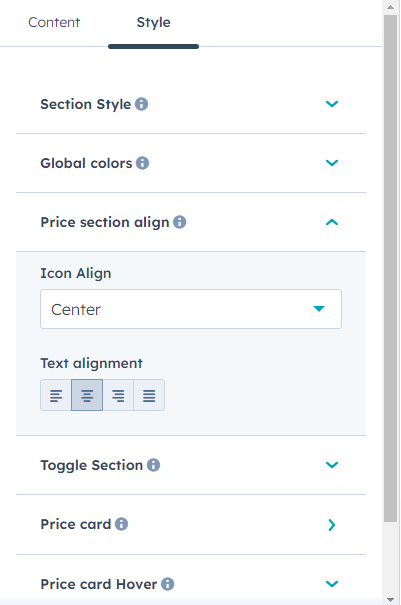Select the Style tab
The width and height of the screenshot is (401, 605).
(x=153, y=22)
